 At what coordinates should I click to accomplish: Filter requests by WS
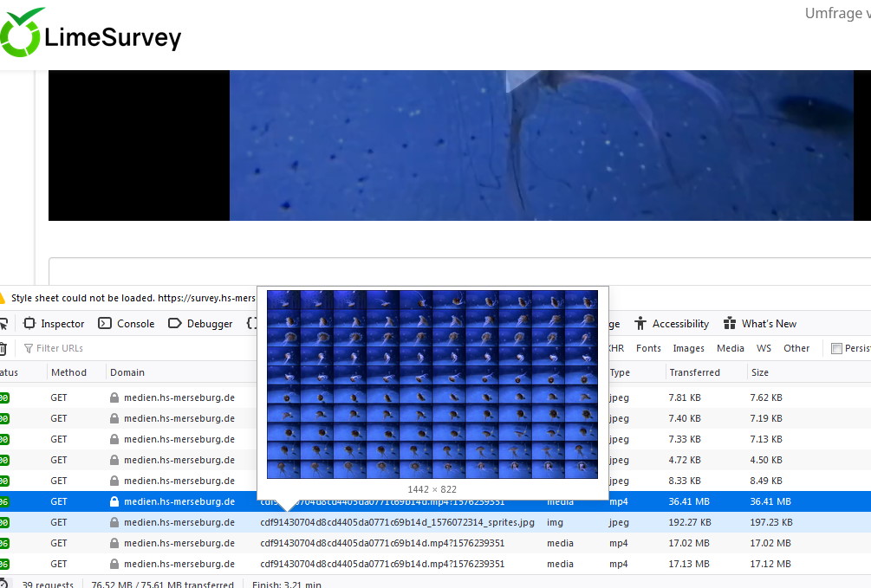[764, 348]
